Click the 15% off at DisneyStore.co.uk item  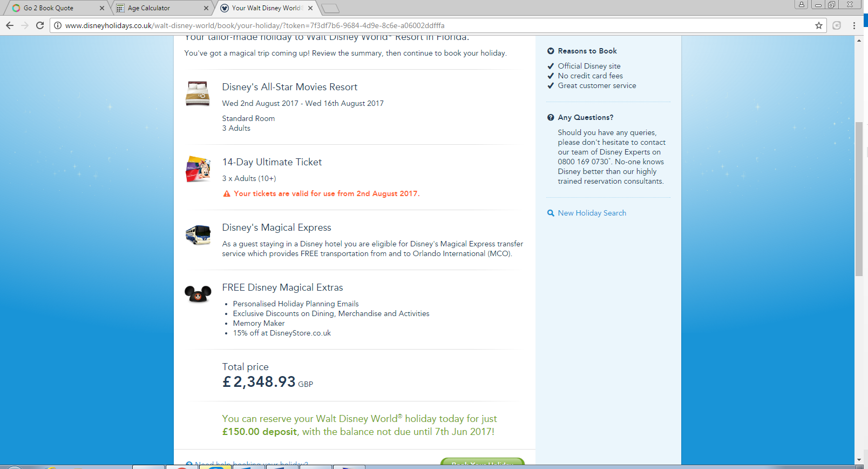pyautogui.click(x=282, y=333)
